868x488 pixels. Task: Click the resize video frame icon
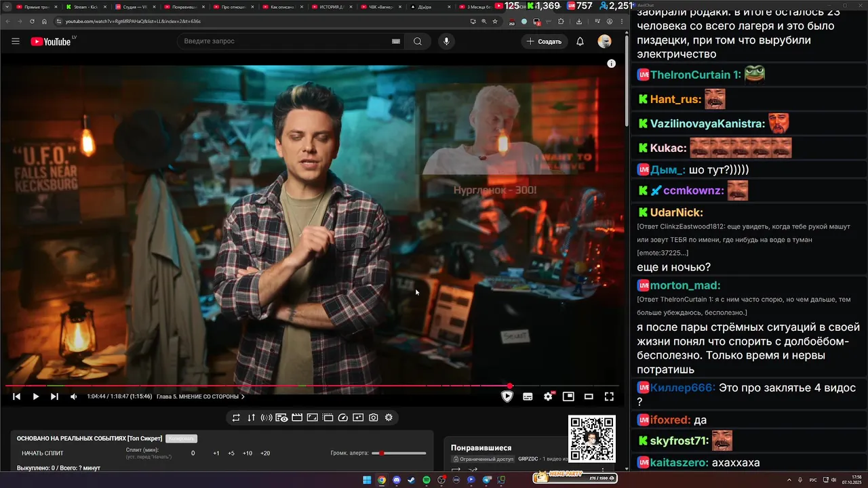pyautogui.click(x=312, y=418)
